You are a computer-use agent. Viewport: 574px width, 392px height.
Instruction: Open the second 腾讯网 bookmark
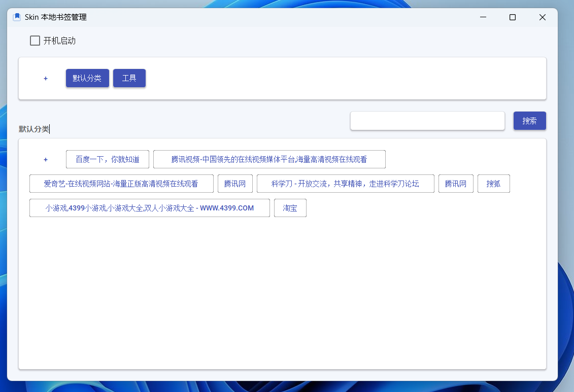[456, 184]
